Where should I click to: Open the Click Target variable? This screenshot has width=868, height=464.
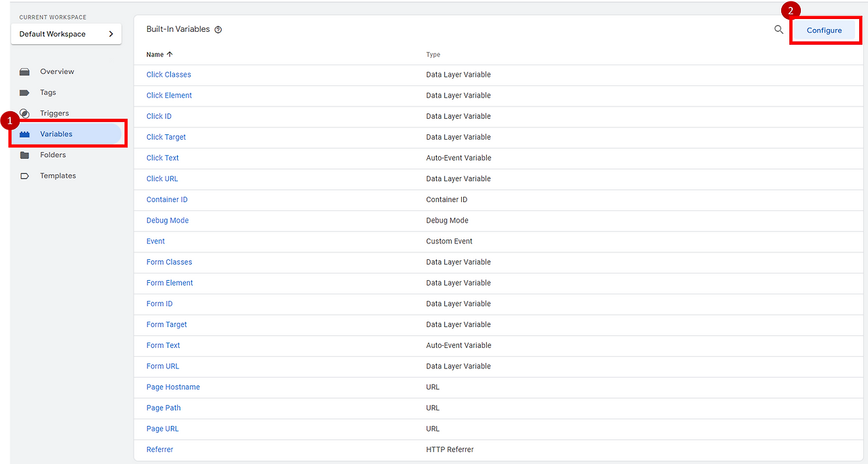(166, 137)
